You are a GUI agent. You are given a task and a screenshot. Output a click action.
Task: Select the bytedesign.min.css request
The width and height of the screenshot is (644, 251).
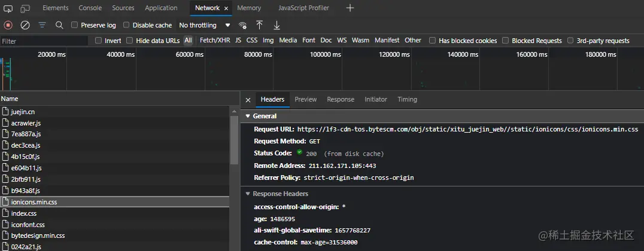(114, 236)
